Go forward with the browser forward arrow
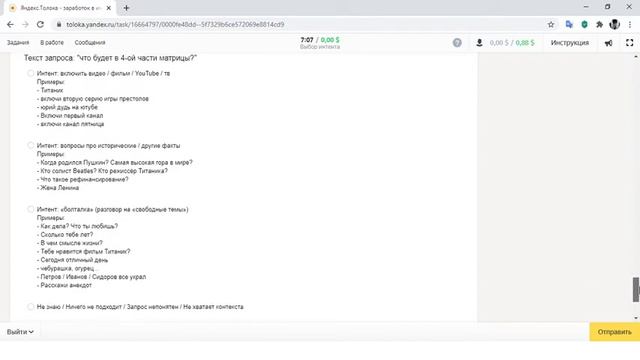The image size is (640, 360). 25,24
